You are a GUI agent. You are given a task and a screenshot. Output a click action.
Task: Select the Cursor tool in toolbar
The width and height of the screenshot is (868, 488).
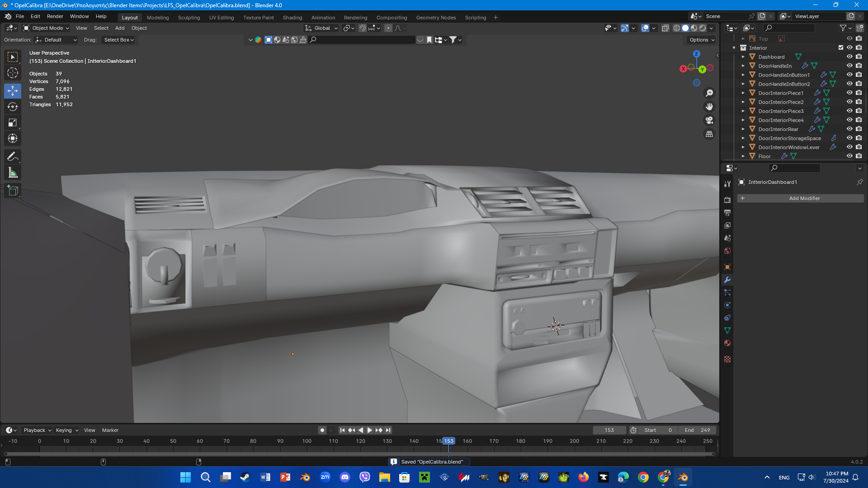13,73
